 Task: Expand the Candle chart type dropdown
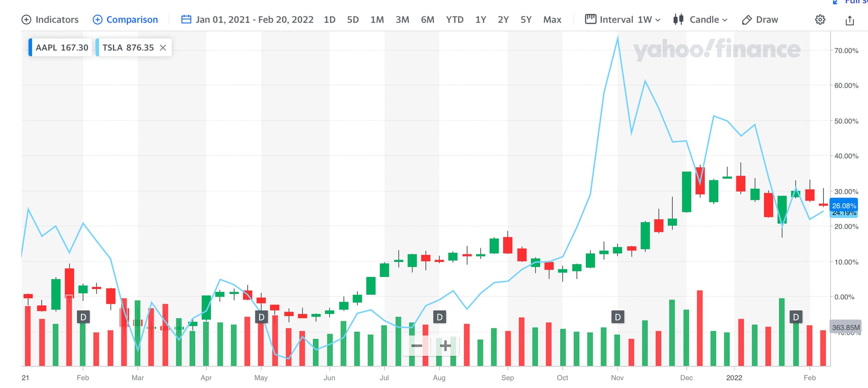click(x=700, y=20)
